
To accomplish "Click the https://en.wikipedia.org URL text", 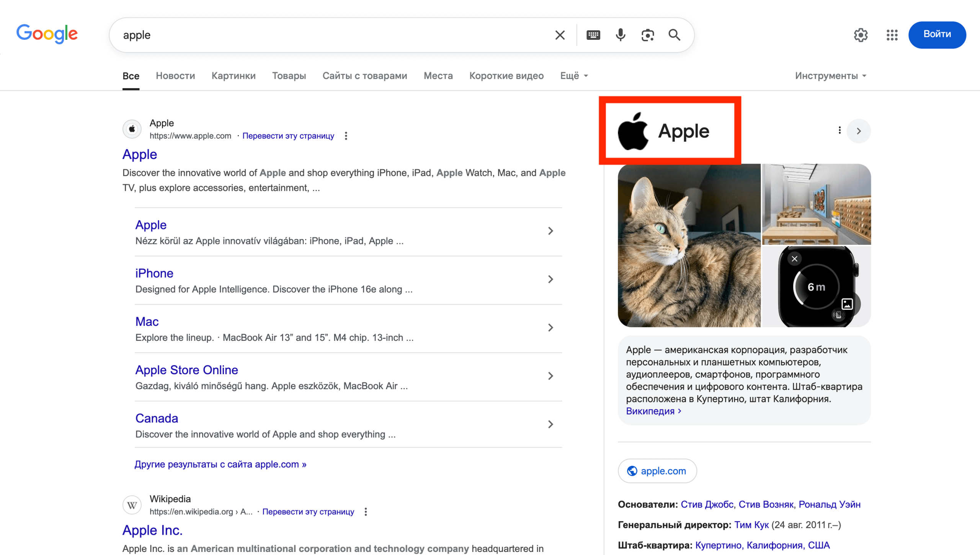I will 201,512.
